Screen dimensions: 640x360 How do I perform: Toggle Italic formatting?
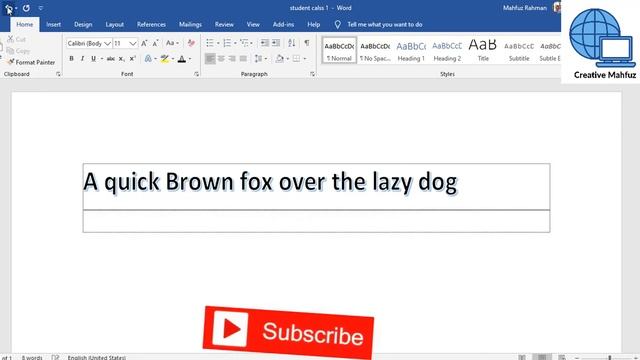[82, 59]
